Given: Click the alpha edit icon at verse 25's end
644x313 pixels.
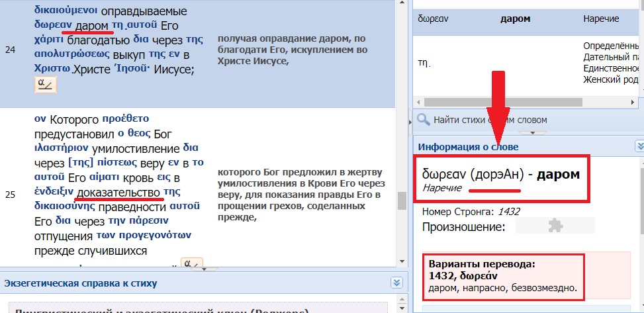Looking at the screenshot, I should (x=191, y=265).
